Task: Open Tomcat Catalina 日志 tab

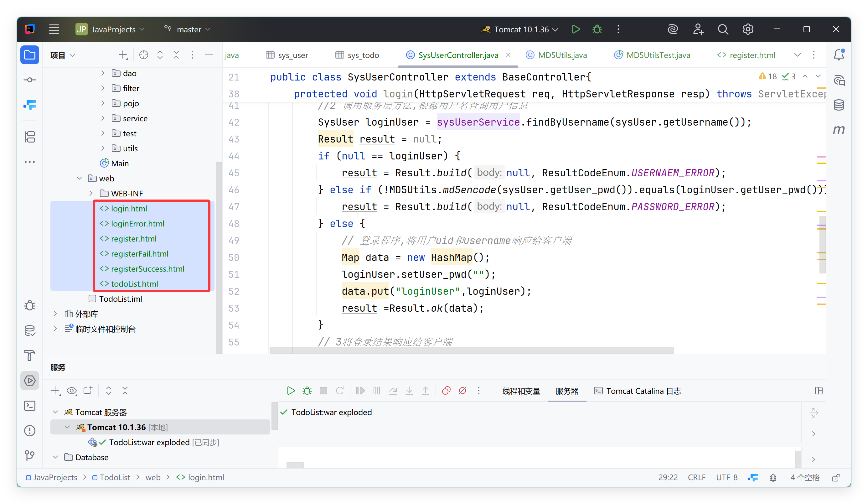Action: pos(638,391)
